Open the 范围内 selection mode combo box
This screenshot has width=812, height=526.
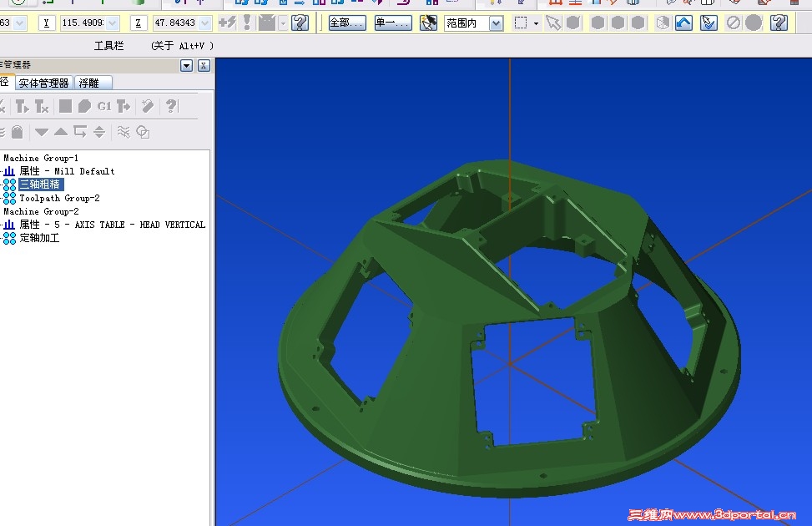click(x=474, y=23)
